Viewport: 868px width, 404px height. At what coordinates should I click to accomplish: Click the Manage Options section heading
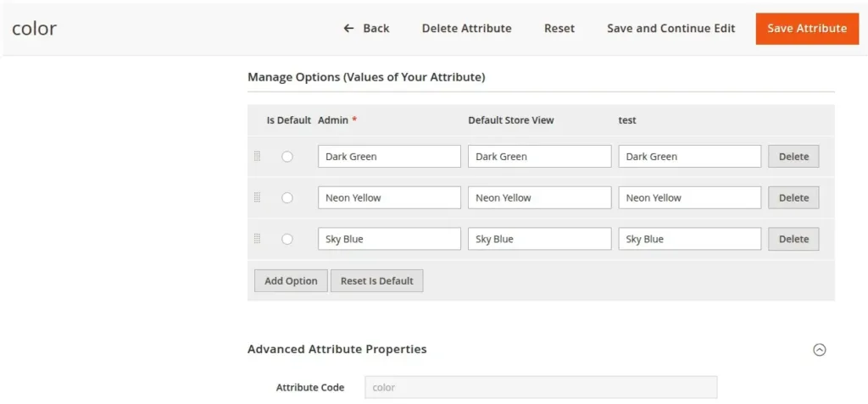point(366,77)
